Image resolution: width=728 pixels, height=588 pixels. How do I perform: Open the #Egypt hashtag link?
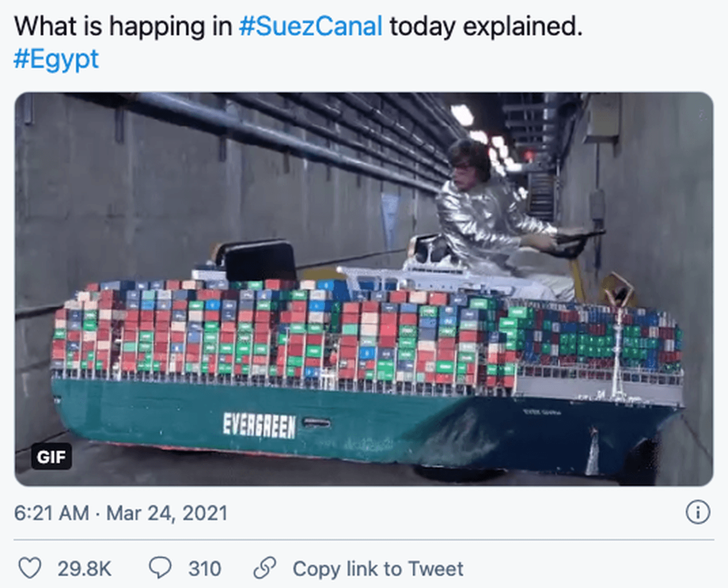tap(55, 60)
